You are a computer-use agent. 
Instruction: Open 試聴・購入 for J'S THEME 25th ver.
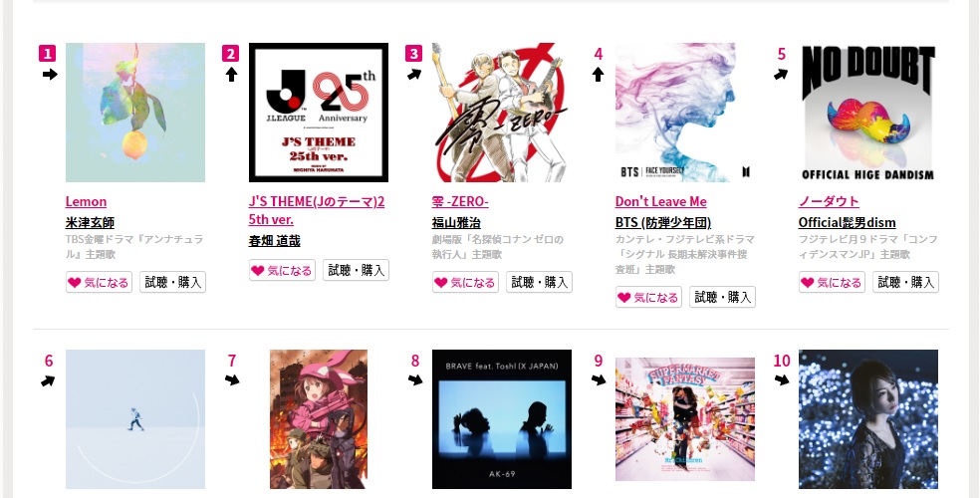356,270
